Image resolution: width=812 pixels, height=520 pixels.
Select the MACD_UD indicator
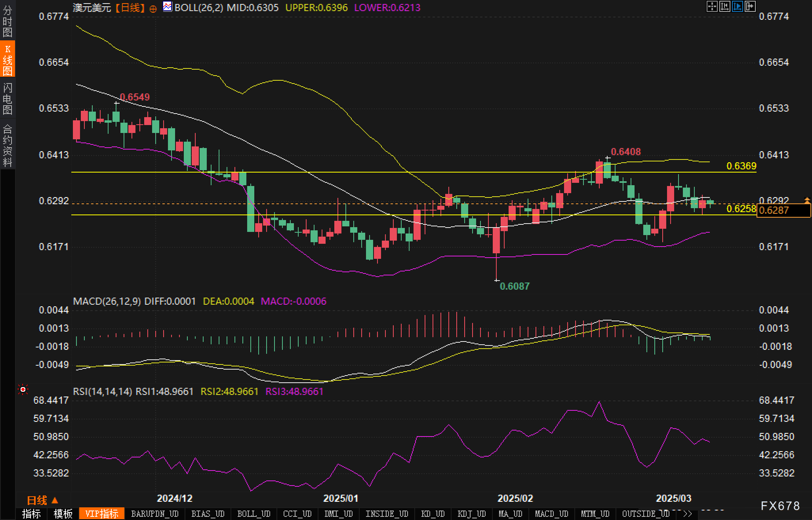(551, 514)
